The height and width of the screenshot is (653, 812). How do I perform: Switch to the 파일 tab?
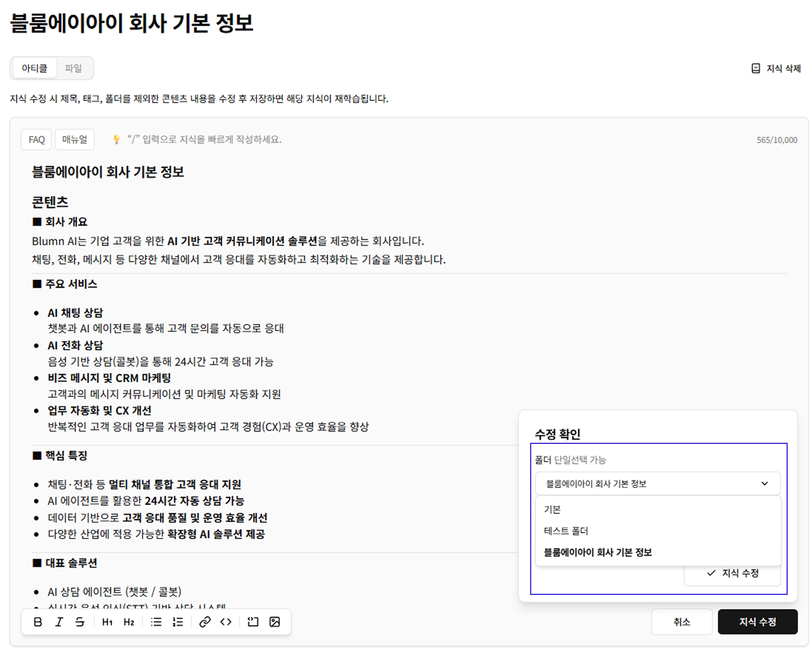[73, 68]
